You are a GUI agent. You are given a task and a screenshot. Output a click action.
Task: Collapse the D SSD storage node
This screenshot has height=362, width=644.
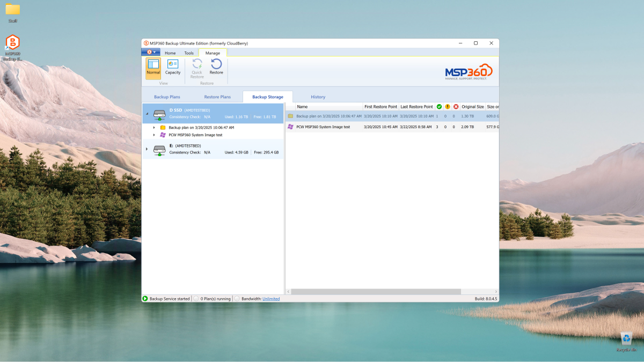(x=147, y=113)
